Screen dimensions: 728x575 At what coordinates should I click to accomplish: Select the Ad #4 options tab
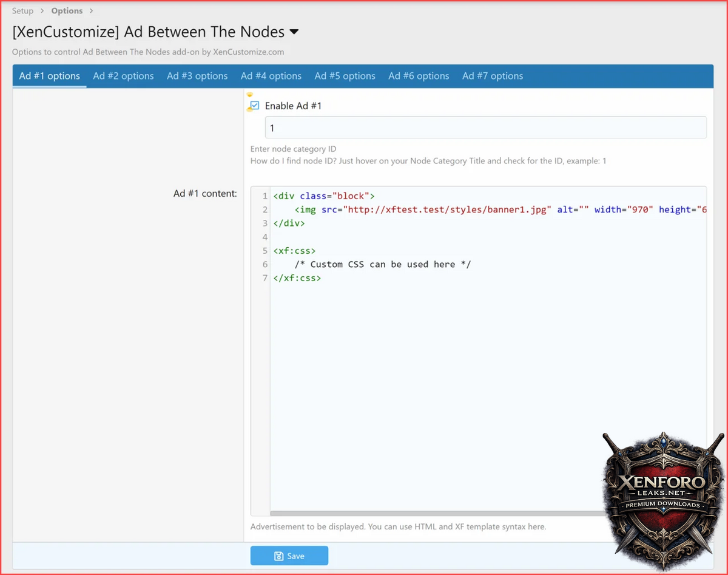(x=271, y=76)
